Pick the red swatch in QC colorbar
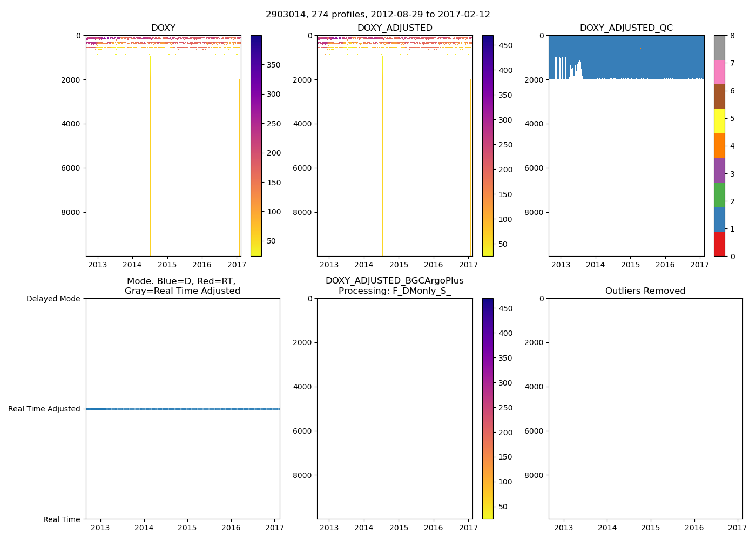Image resolution: width=756 pixels, height=540 pixels. click(719, 244)
